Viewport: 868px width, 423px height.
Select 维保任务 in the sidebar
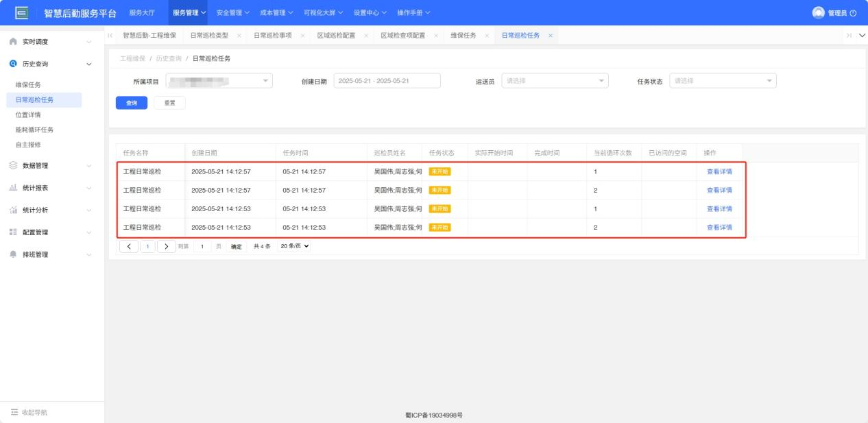[28, 85]
